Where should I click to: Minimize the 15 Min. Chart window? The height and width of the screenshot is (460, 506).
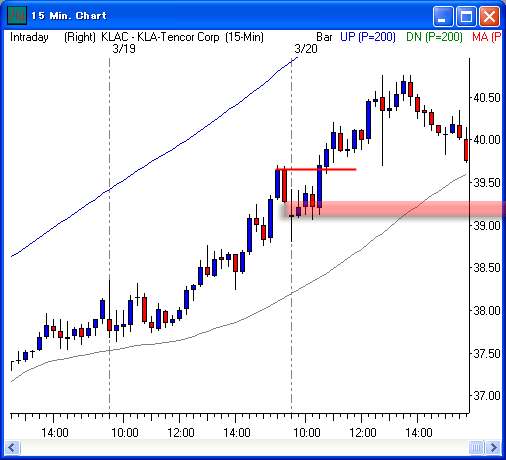tap(443, 16)
